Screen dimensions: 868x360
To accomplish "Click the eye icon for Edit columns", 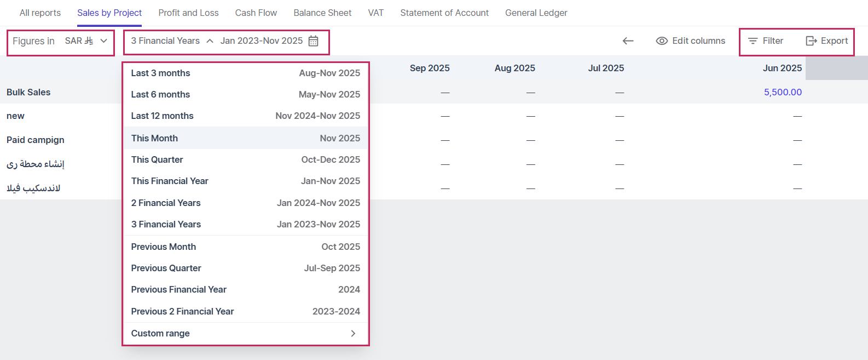I will pos(662,41).
